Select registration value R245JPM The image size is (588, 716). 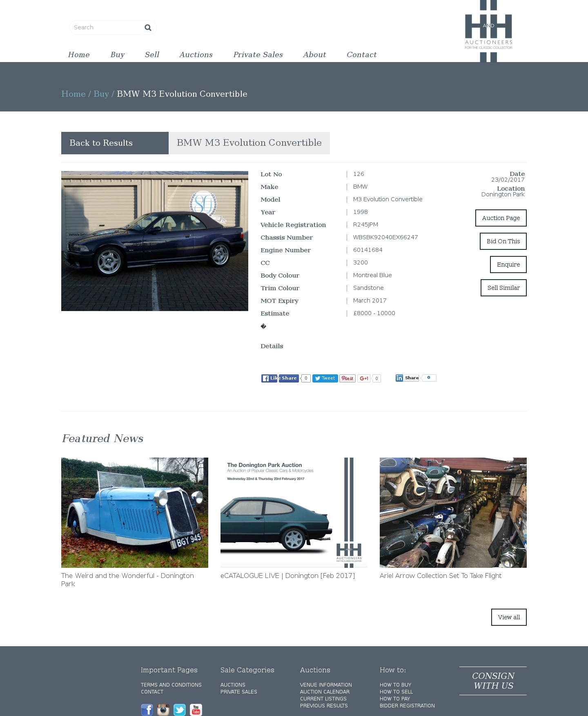coord(365,225)
